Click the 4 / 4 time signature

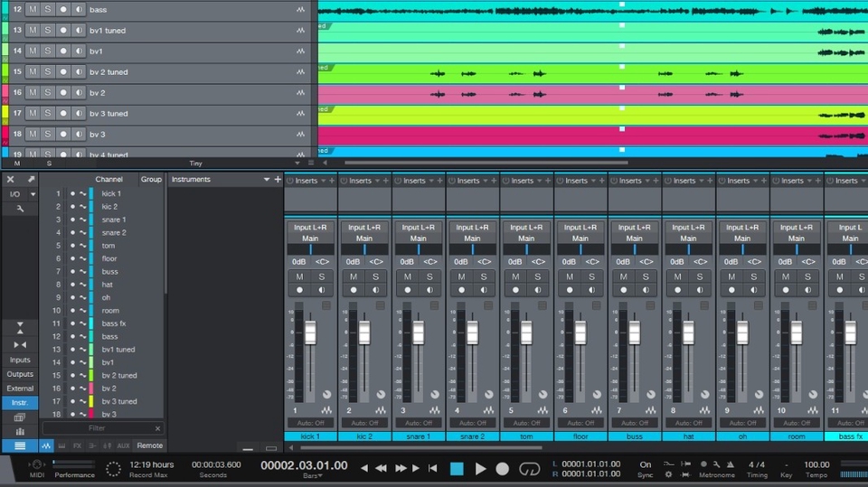pyautogui.click(x=757, y=464)
